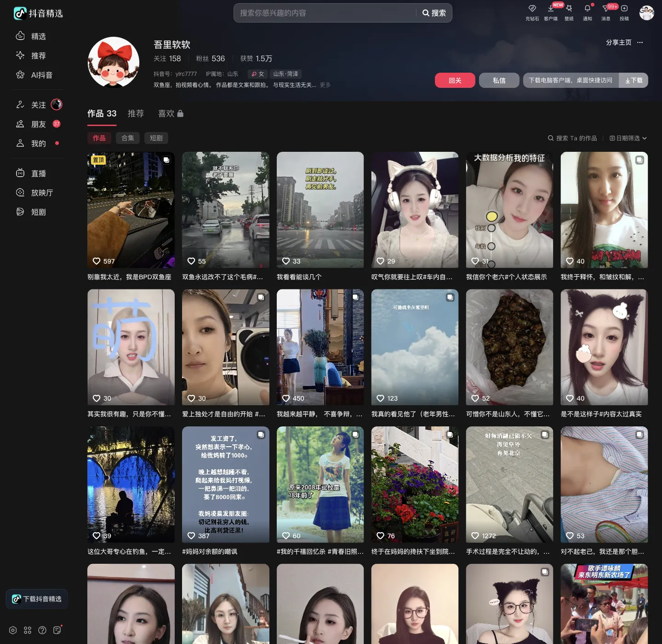Open pinned video 别靠我太近，我是BPD双鱼座

click(131, 210)
